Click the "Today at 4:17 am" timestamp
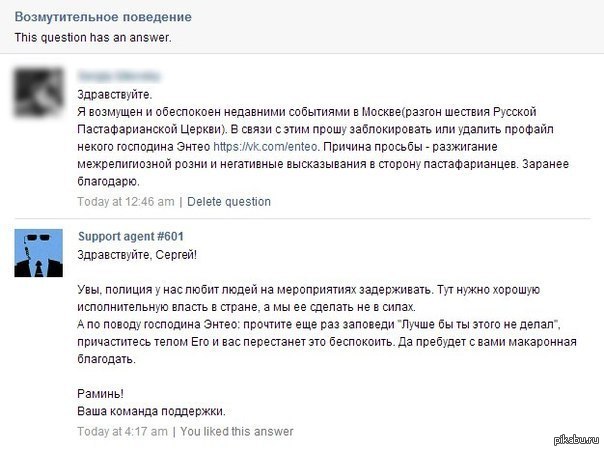The height and width of the screenshot is (451, 604). coord(122,431)
